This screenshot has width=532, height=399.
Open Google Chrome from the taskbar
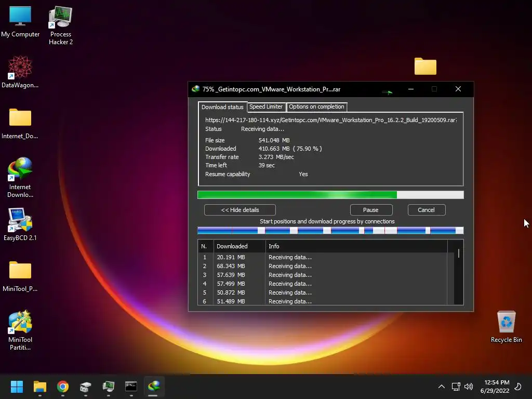pyautogui.click(x=63, y=387)
